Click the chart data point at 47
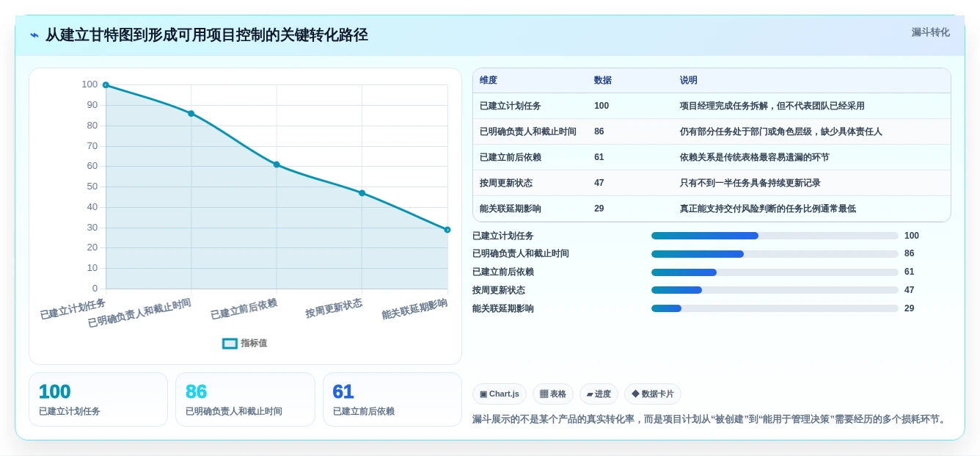This screenshot has height=456, width=980. [x=362, y=193]
